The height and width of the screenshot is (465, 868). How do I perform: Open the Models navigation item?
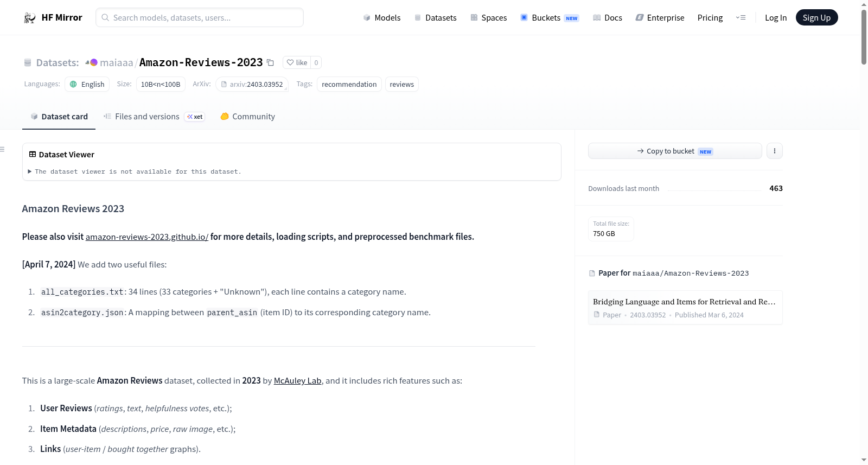tap(382, 18)
